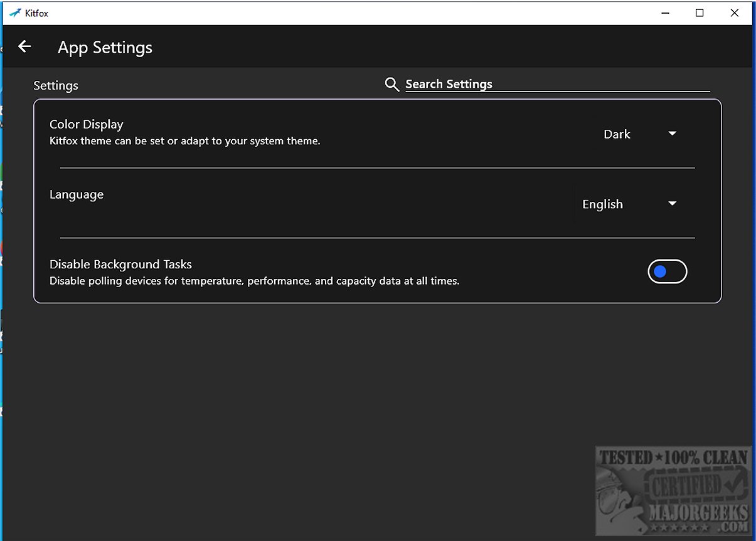Click the polling devices description text
This screenshot has width=756, height=541.
tap(254, 281)
